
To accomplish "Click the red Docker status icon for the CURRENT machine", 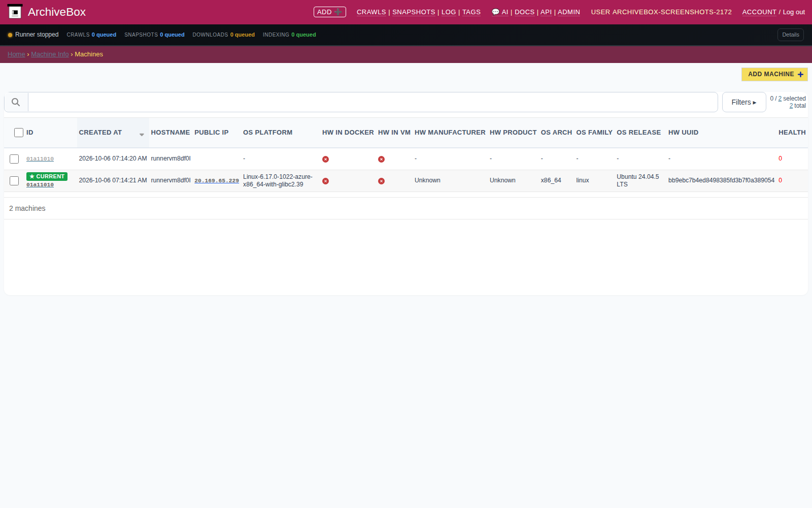I will 325,181.
